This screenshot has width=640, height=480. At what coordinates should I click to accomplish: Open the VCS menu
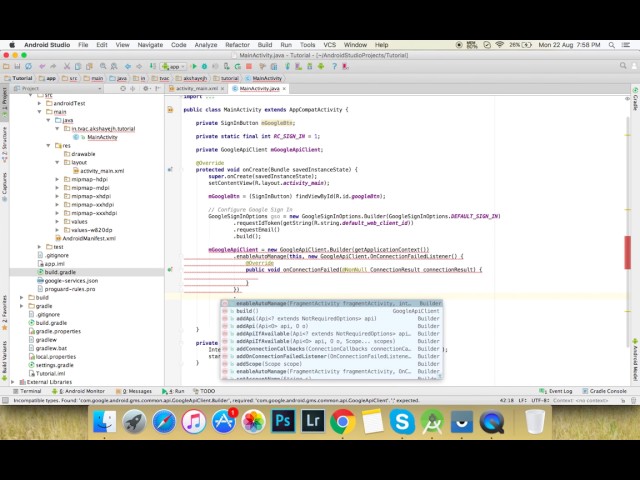329,45
